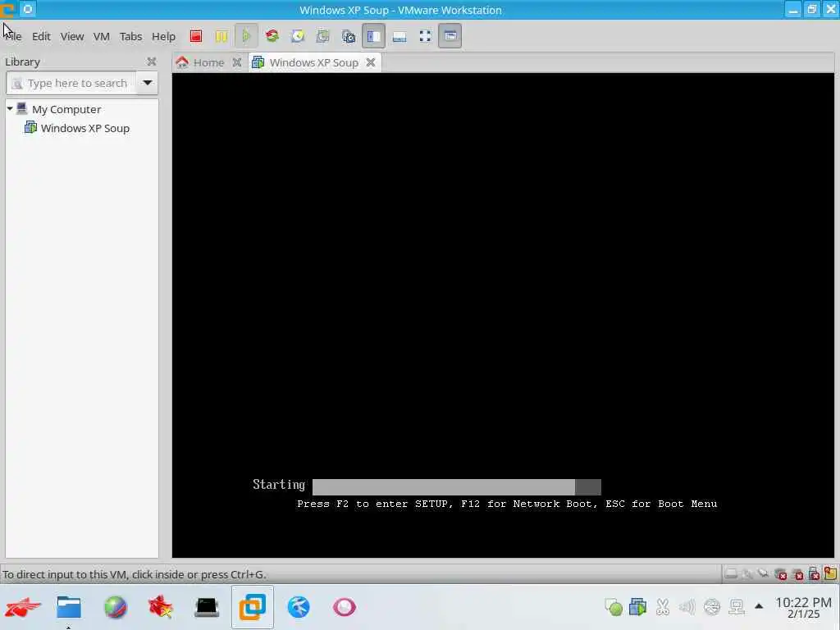Viewport: 840px width, 630px height.
Task: Click inside the VM console screen
Action: click(x=503, y=315)
